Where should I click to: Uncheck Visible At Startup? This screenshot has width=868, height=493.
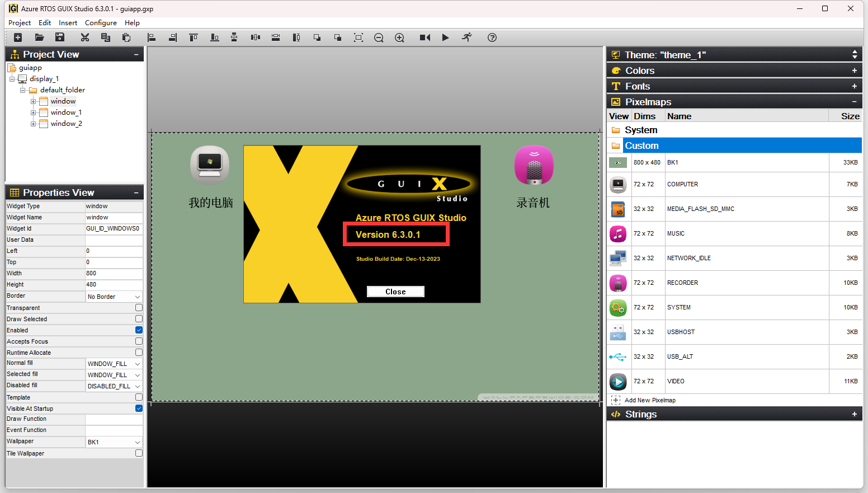click(x=139, y=409)
